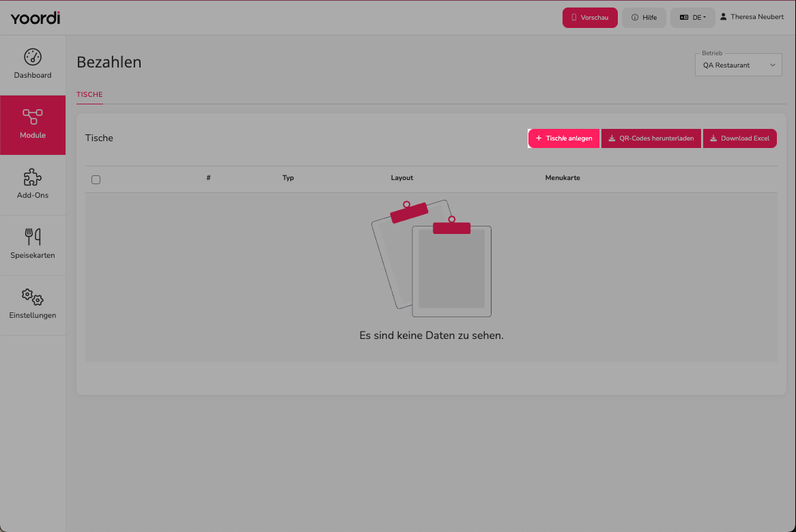Click the yoordi logo
This screenshot has width=796, height=532.
[35, 18]
